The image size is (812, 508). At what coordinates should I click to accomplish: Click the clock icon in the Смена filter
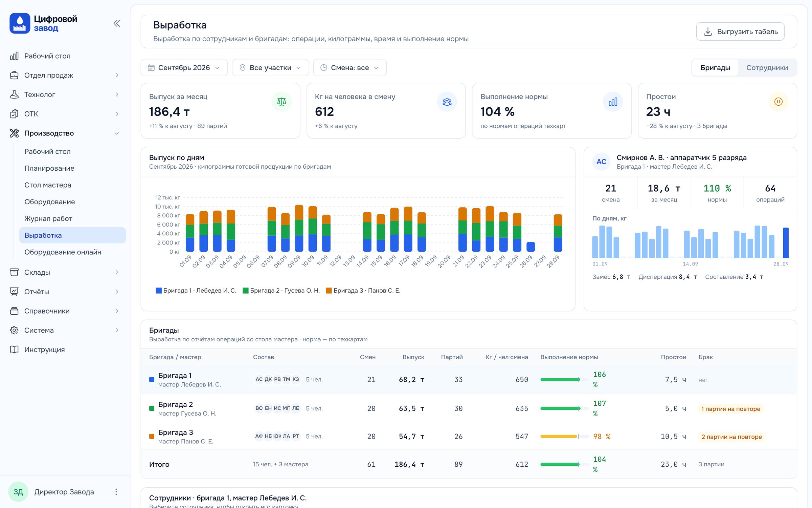[x=324, y=68]
